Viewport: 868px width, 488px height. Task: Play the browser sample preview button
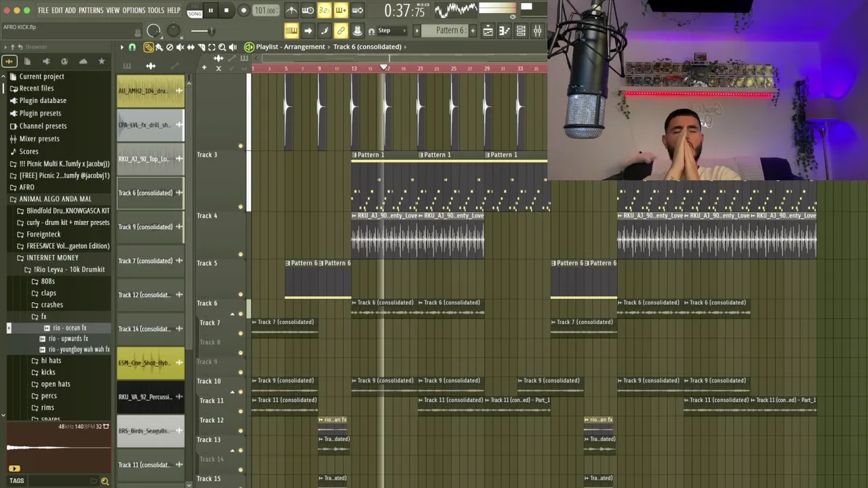[14, 468]
